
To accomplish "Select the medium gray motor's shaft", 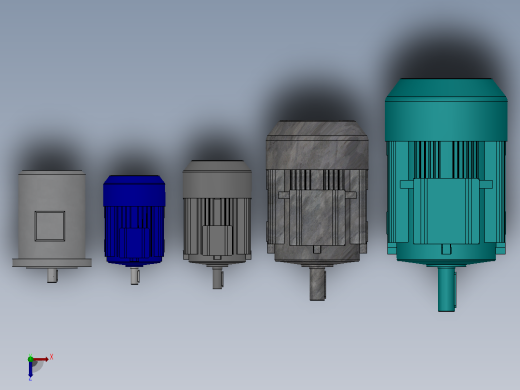I will [217, 278].
